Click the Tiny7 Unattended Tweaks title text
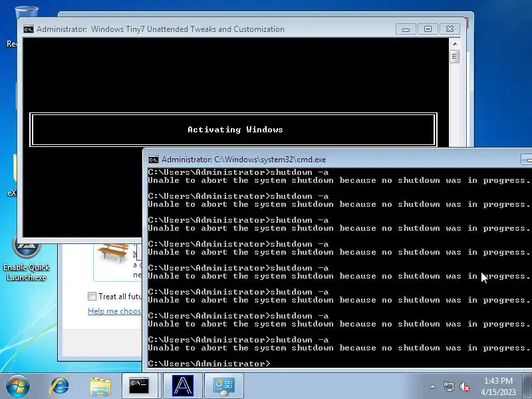 pos(160,29)
